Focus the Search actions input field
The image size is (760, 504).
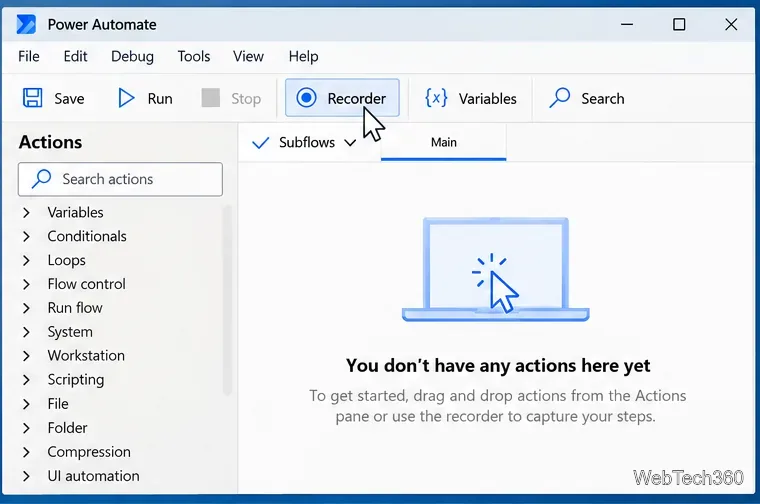pyautogui.click(x=120, y=179)
